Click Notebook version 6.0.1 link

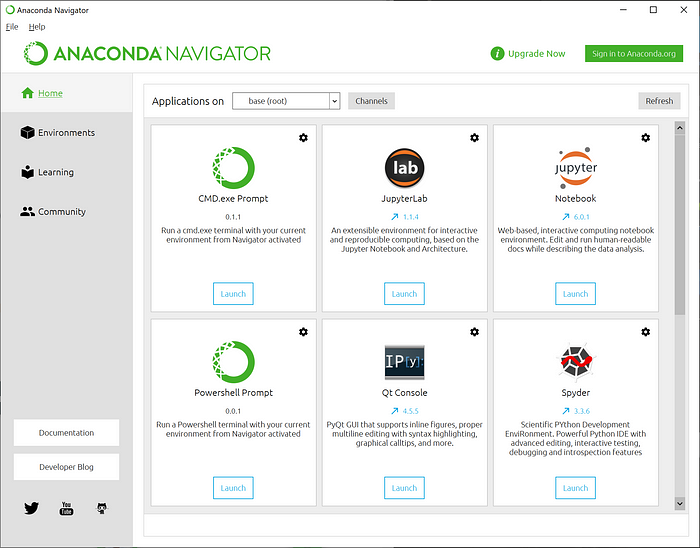[582, 217]
